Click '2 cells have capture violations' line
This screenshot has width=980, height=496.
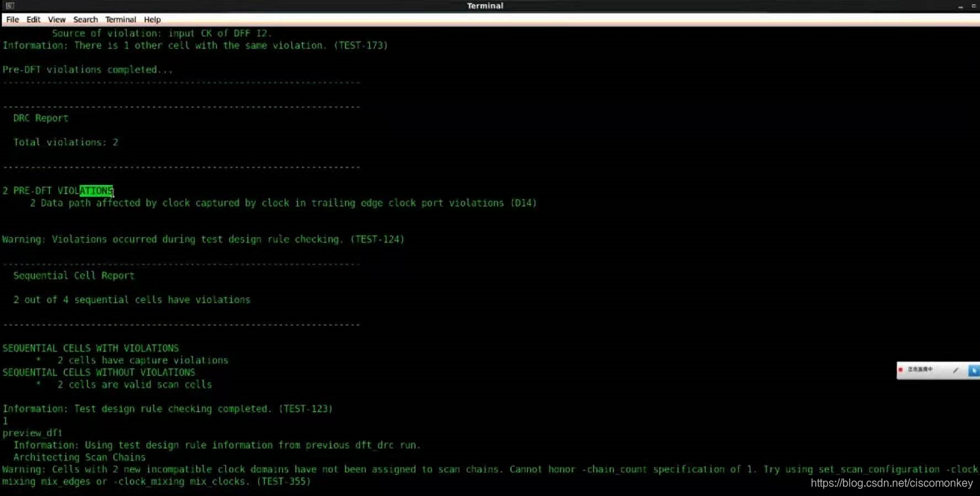[x=132, y=360]
